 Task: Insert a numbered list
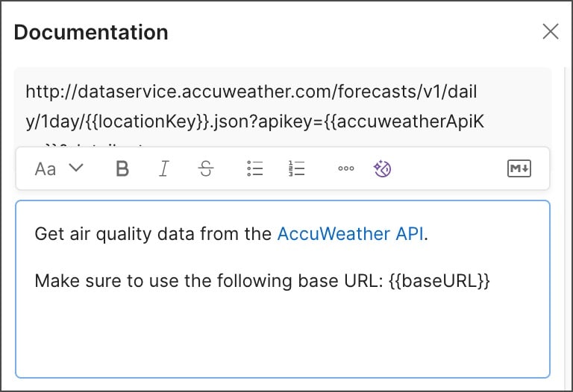tap(297, 168)
